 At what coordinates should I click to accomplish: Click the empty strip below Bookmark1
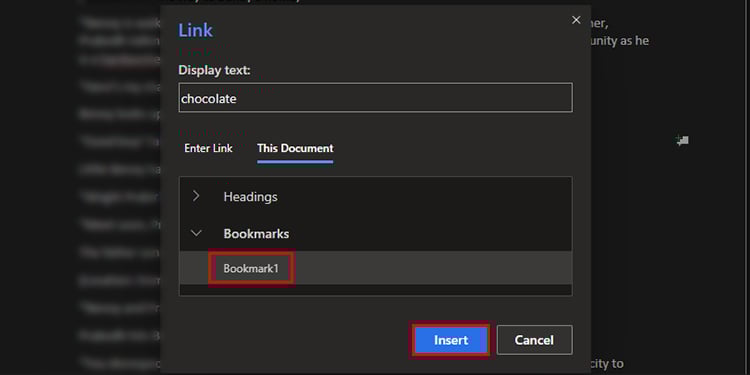pyautogui.click(x=375, y=290)
